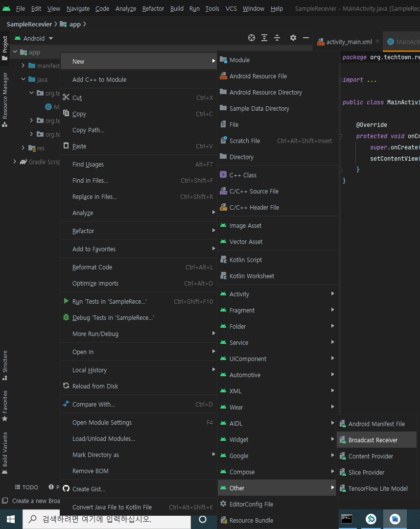420x529 pixels.
Task: Choose Kotlin Script entry
Action: click(277, 260)
